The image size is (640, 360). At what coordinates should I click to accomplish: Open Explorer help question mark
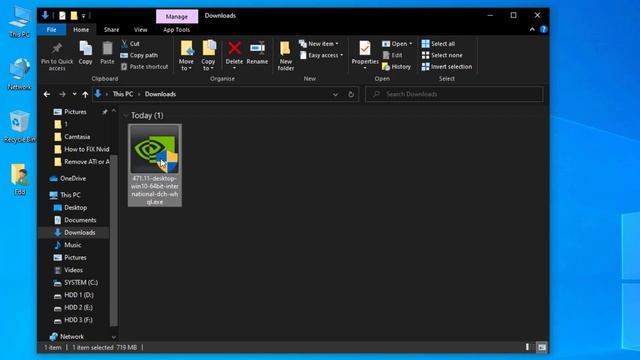pos(543,29)
